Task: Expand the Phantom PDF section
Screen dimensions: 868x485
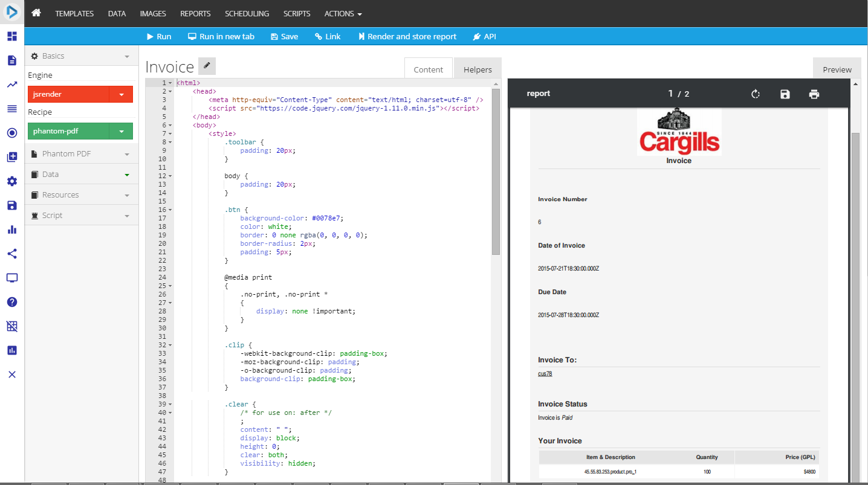Action: [x=82, y=153]
